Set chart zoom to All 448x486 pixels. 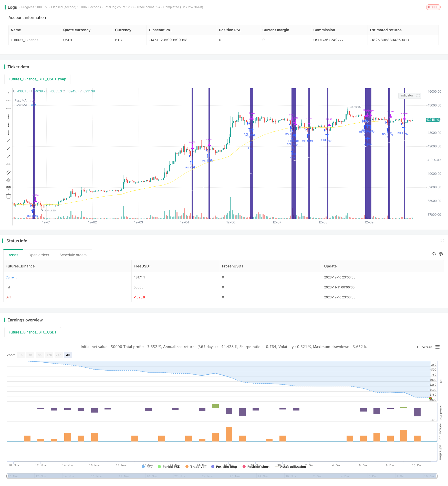click(x=68, y=355)
